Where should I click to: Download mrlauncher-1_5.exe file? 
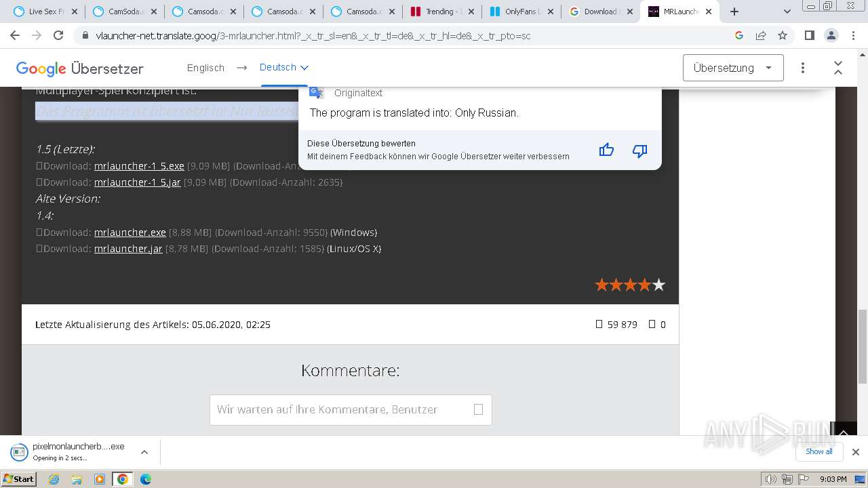[x=139, y=166]
